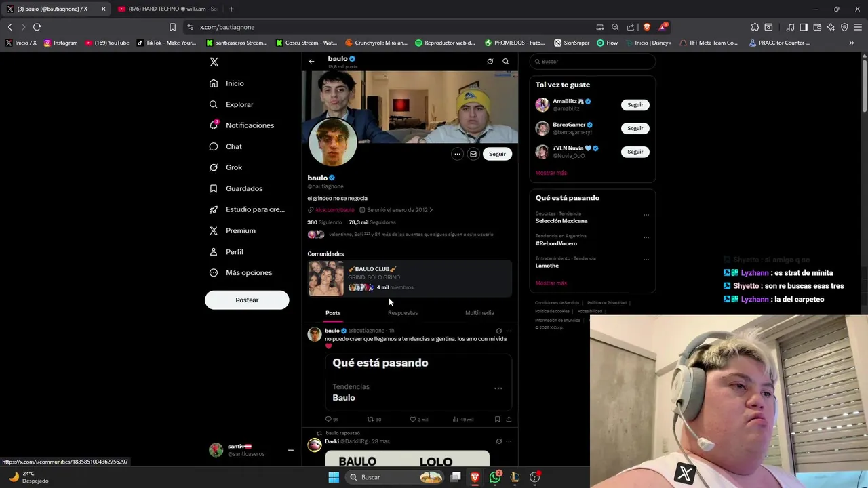Screen dimensions: 868x488
Task: Repost baulo's tendencias post
Action: coord(374,420)
